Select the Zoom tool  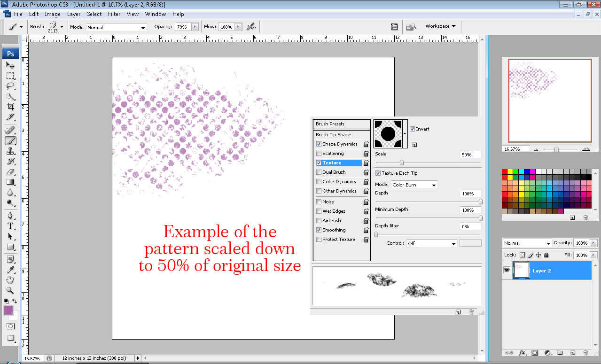coord(10,290)
